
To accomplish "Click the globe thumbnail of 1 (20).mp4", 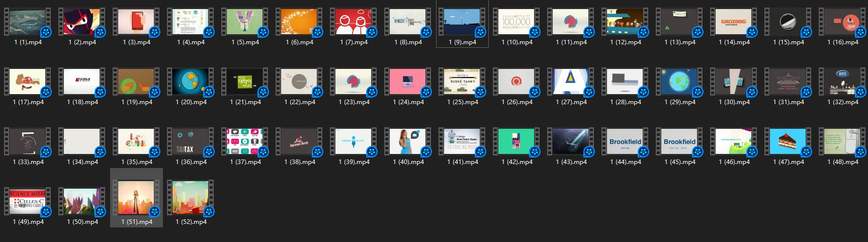I will tap(190, 82).
